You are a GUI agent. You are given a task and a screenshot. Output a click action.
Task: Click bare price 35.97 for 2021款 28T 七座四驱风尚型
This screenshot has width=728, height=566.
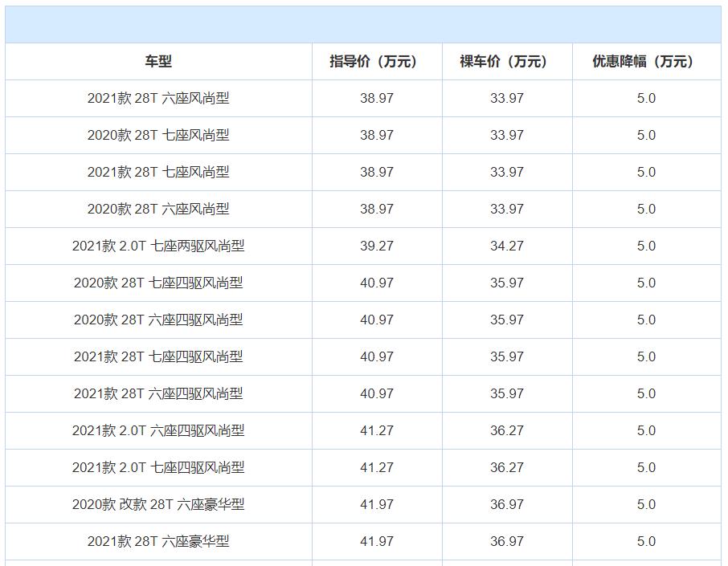click(x=507, y=356)
